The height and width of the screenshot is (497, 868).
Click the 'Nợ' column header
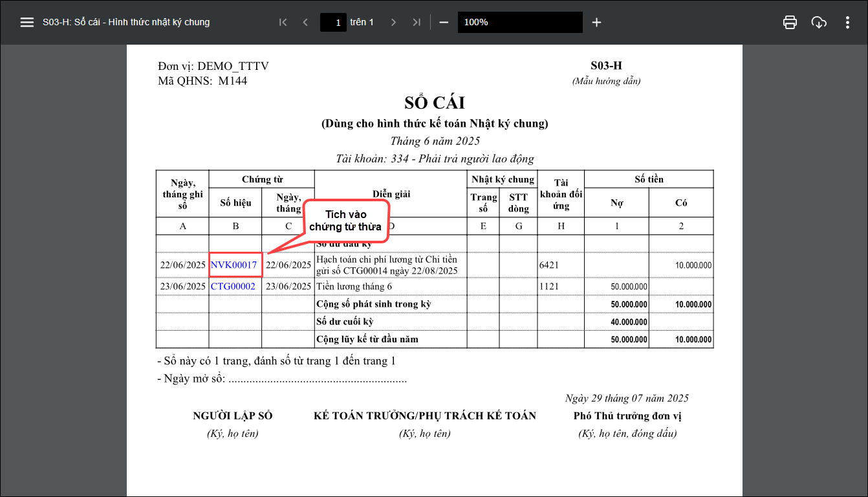click(617, 203)
